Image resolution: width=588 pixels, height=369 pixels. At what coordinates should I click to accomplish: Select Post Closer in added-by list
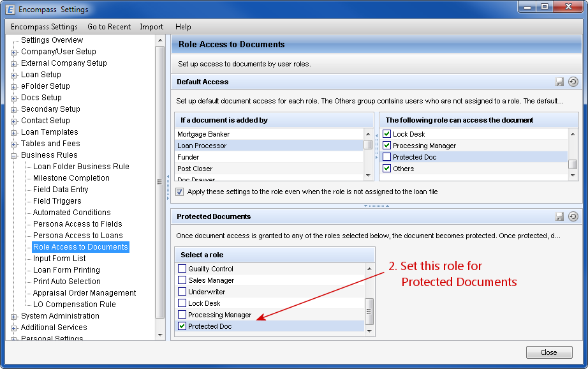269,169
